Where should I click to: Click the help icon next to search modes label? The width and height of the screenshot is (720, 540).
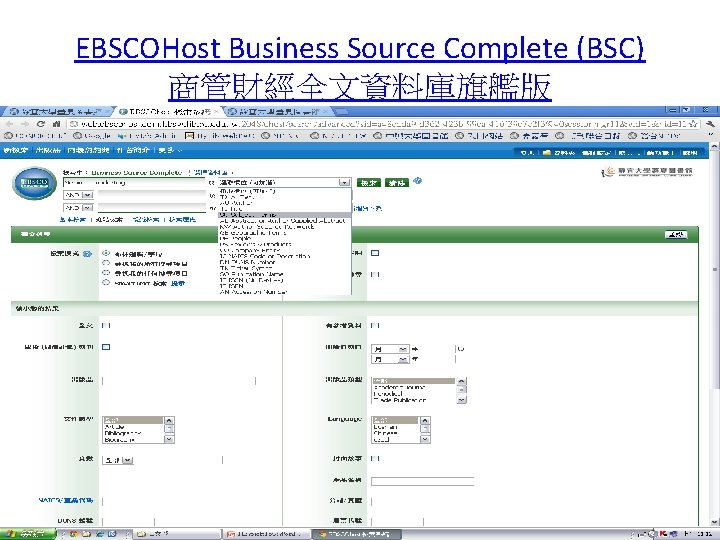click(x=87, y=253)
